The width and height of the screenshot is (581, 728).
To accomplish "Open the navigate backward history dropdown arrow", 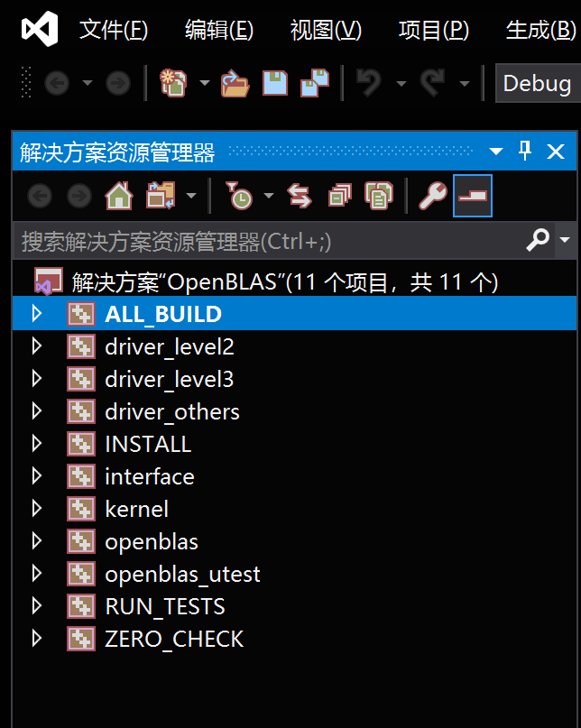I will pos(88,84).
